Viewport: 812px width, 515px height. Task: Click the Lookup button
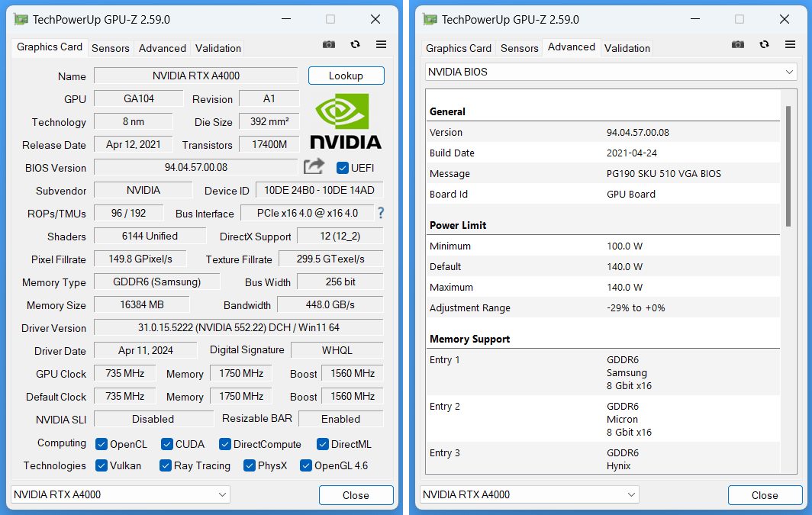click(346, 76)
